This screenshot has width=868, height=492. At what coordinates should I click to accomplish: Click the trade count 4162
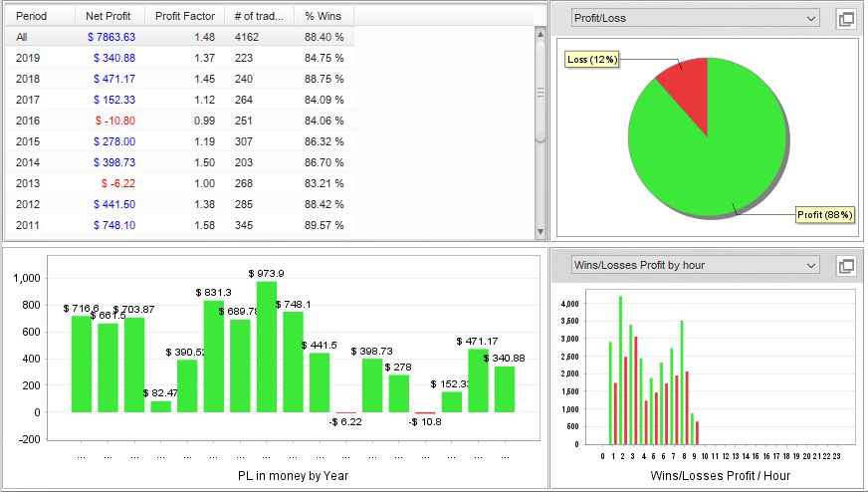(x=246, y=37)
